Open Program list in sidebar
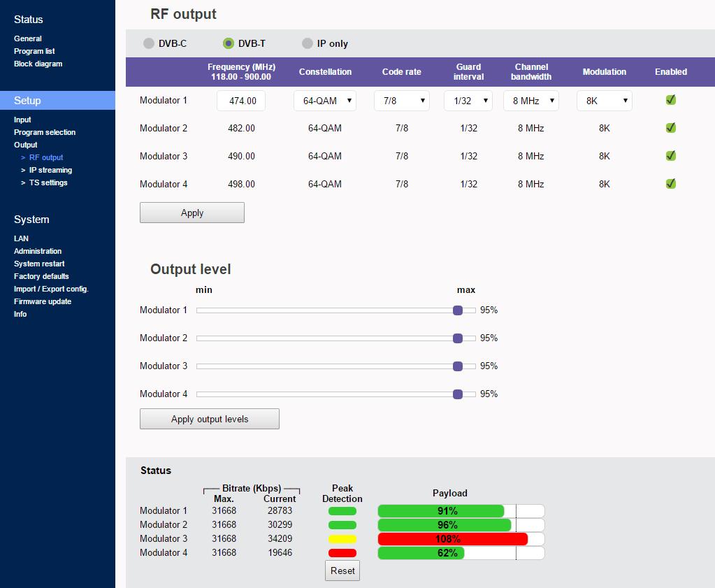The image size is (715, 588). 34,51
